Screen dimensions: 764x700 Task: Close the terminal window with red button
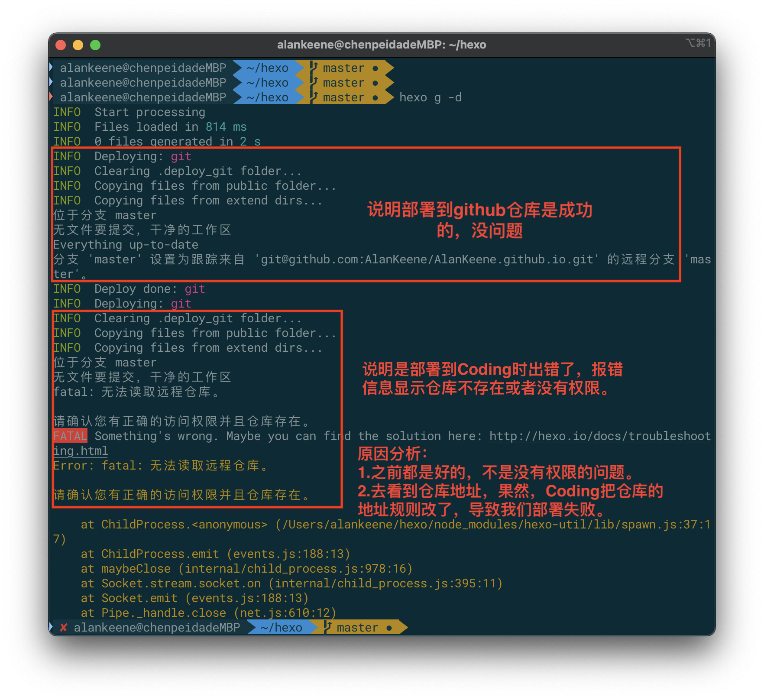[61, 45]
